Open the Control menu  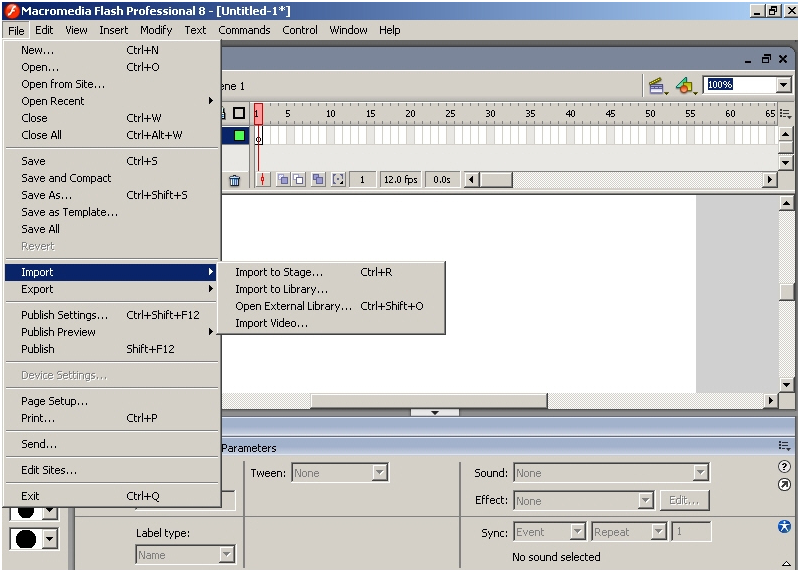[300, 30]
